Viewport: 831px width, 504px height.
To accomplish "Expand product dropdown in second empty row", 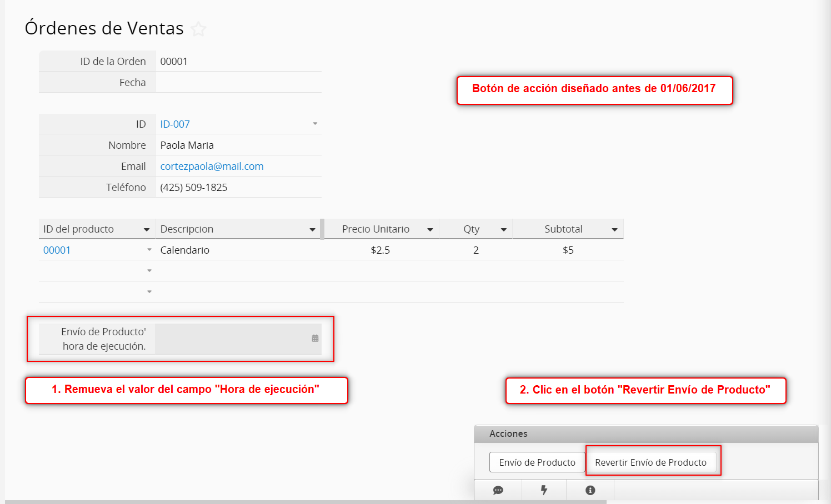I will click(149, 271).
